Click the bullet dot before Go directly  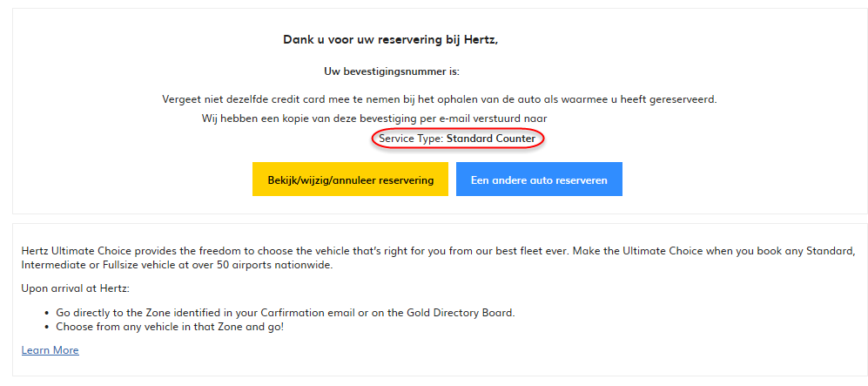point(45,313)
